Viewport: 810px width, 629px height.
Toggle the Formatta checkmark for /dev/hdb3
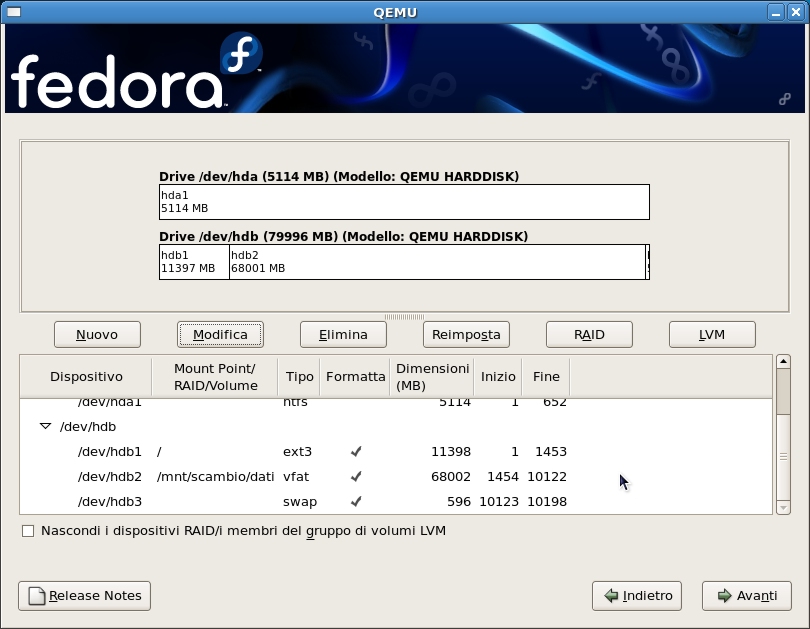(x=356, y=501)
